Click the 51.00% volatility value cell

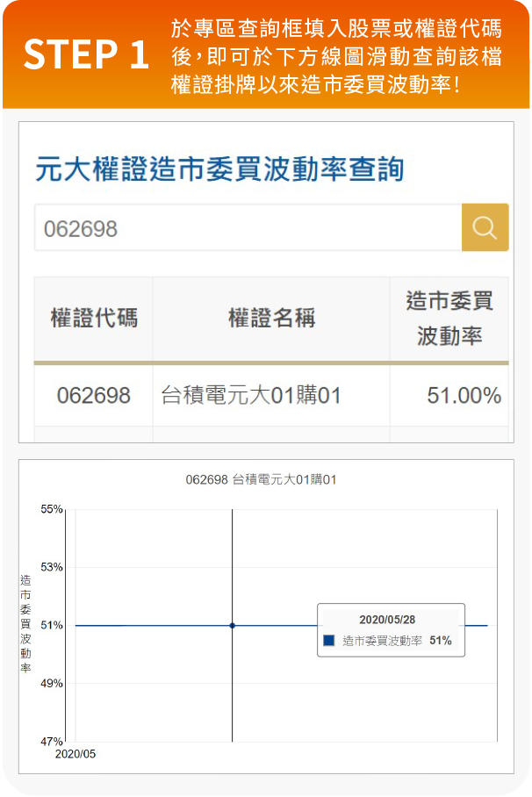click(464, 396)
